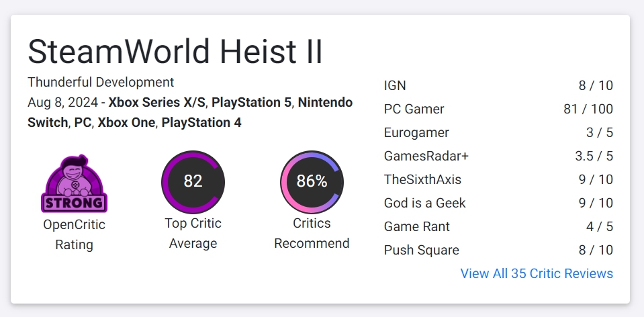Select the PlayStation 4 platform link
Image resolution: width=644 pixels, height=317 pixels.
pos(201,123)
